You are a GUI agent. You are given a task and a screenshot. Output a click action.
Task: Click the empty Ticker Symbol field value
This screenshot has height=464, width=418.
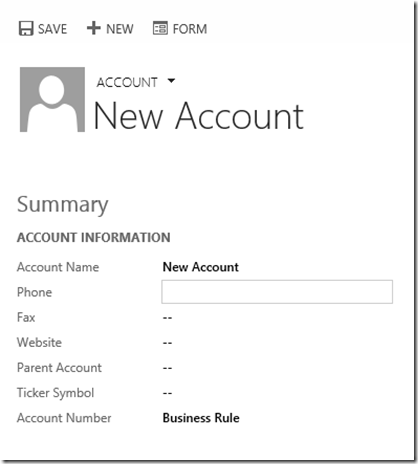pyautogui.click(x=167, y=393)
